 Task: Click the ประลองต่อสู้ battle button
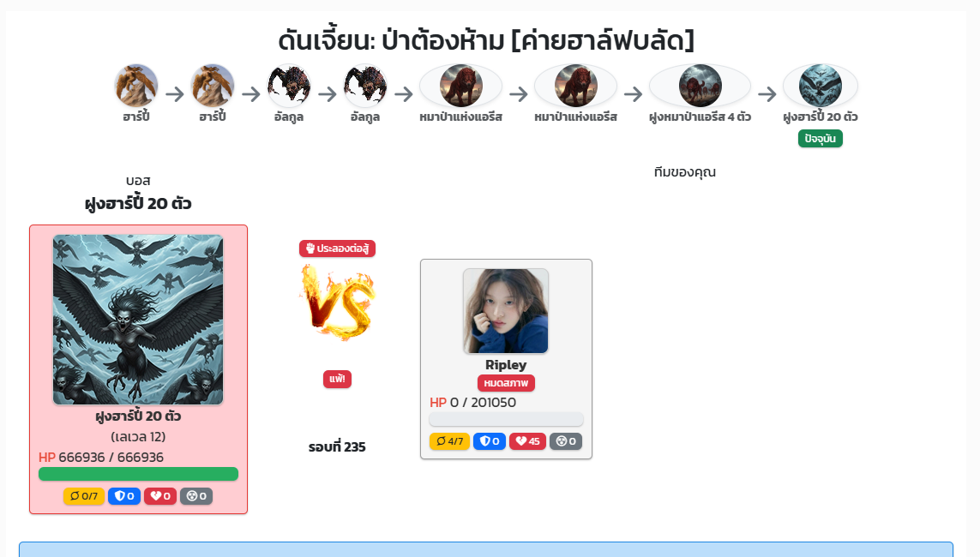click(338, 249)
